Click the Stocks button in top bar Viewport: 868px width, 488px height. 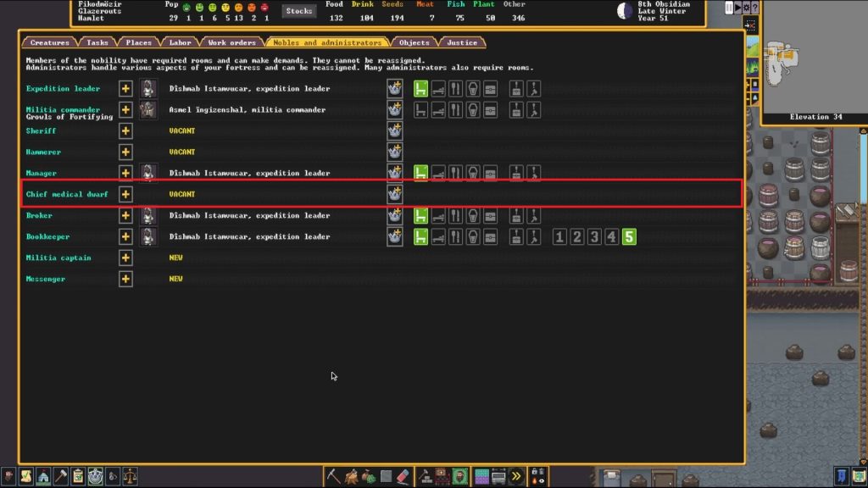299,11
